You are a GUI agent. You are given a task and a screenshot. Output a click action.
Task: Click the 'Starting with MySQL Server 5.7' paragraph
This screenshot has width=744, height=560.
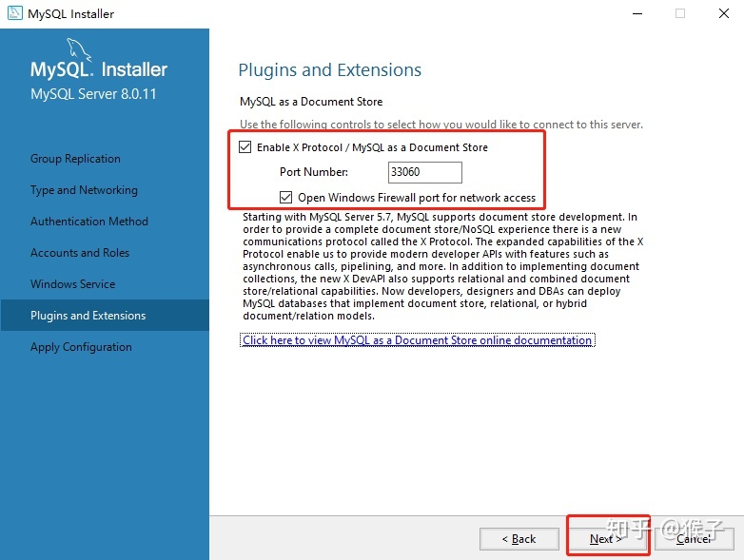point(442,266)
